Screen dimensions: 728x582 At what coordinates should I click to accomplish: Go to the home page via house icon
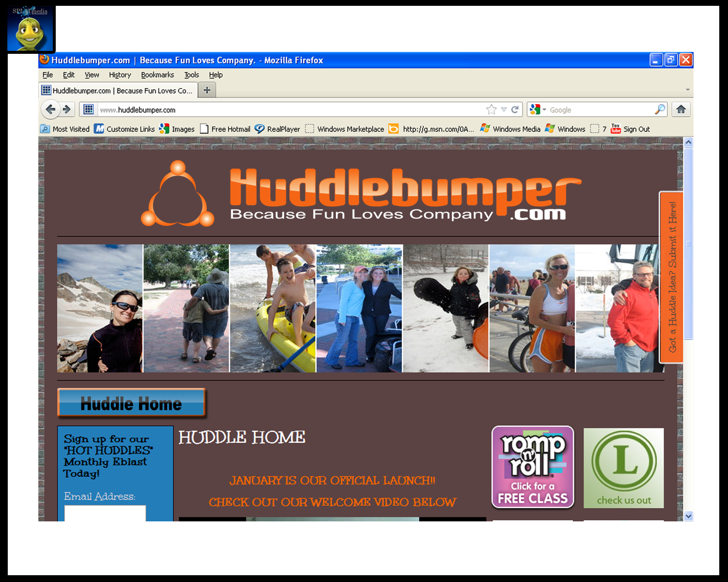coord(681,110)
